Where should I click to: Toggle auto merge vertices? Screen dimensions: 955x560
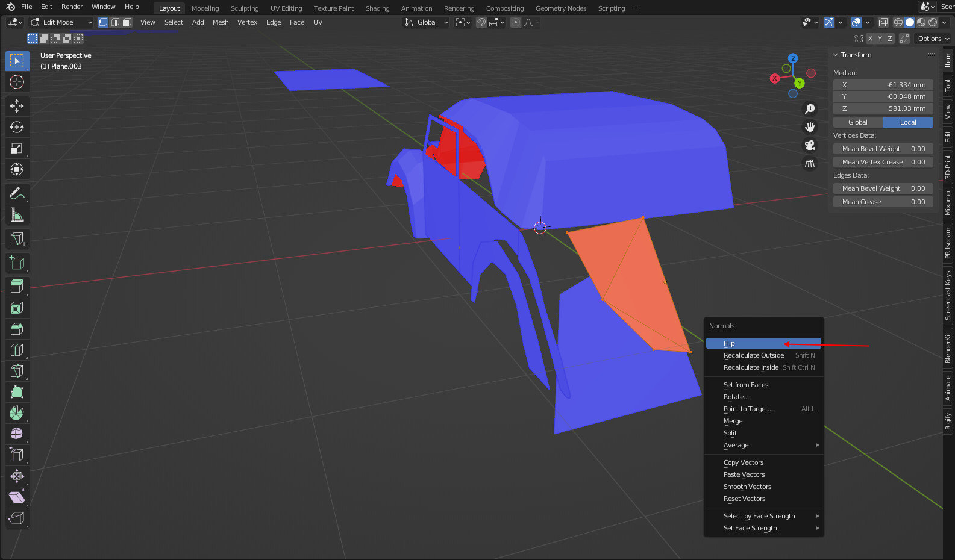point(904,39)
